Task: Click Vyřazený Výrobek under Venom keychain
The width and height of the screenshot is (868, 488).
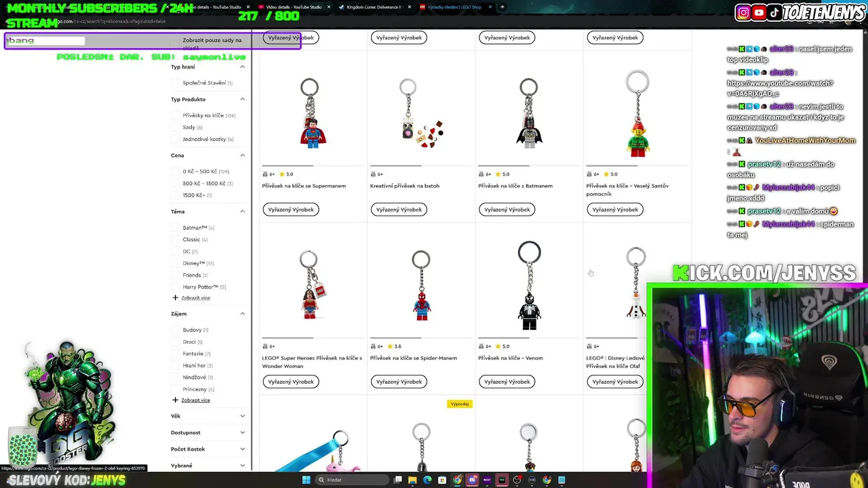Action: pyautogui.click(x=507, y=382)
